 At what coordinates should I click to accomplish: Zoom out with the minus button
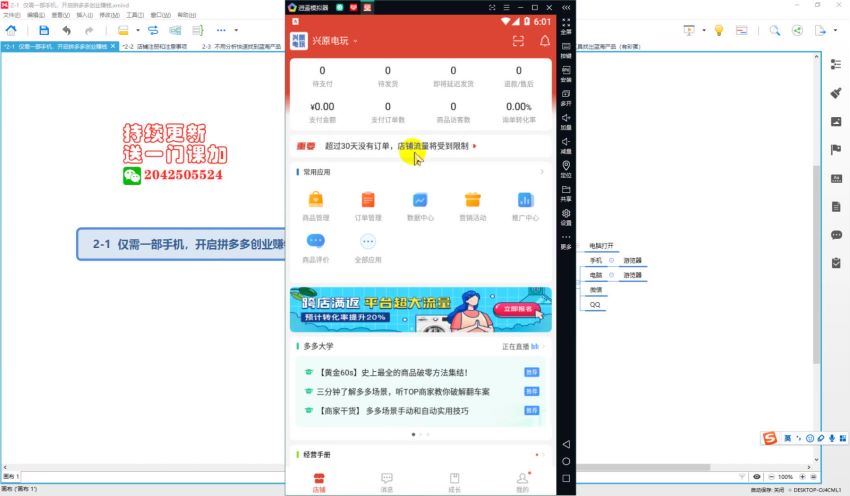click(771, 476)
